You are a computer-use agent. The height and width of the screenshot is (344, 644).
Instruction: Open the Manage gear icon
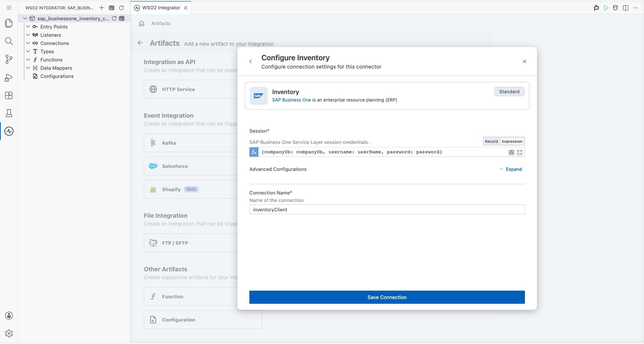tap(9, 334)
